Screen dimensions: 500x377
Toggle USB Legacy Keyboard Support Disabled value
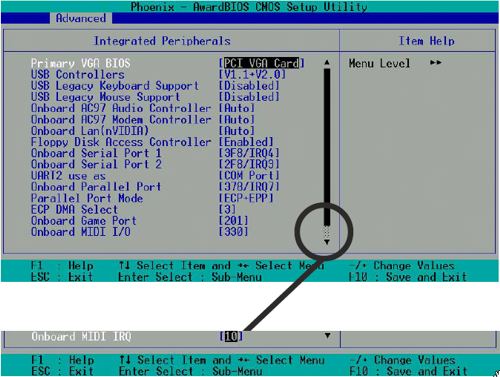(x=249, y=86)
